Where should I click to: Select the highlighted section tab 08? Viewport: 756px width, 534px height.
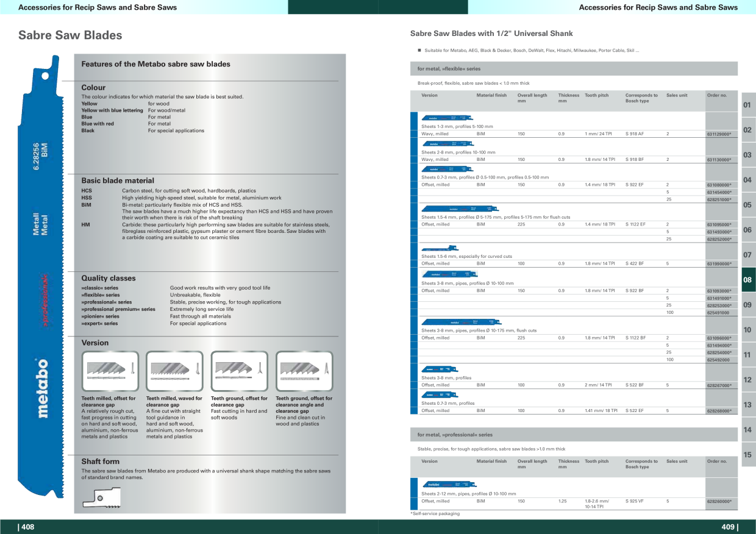click(748, 280)
